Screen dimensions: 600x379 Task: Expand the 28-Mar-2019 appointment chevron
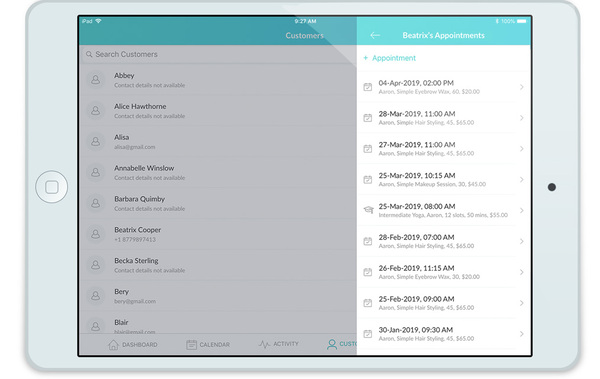click(x=522, y=118)
